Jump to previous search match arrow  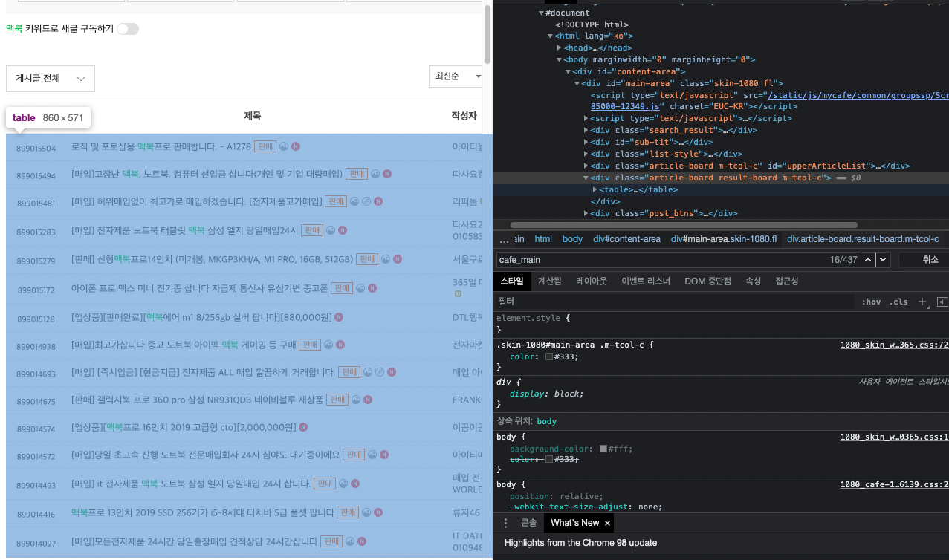click(x=868, y=260)
